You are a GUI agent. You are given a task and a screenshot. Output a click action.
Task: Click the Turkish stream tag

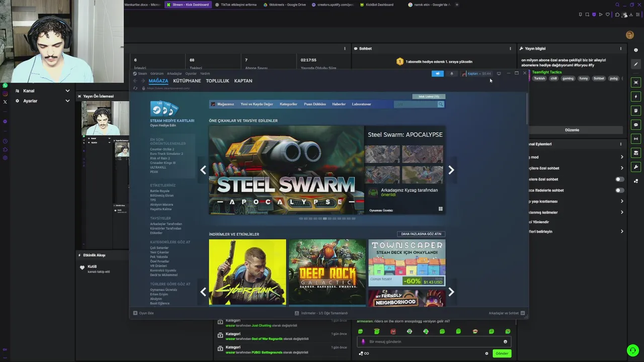[539, 78]
